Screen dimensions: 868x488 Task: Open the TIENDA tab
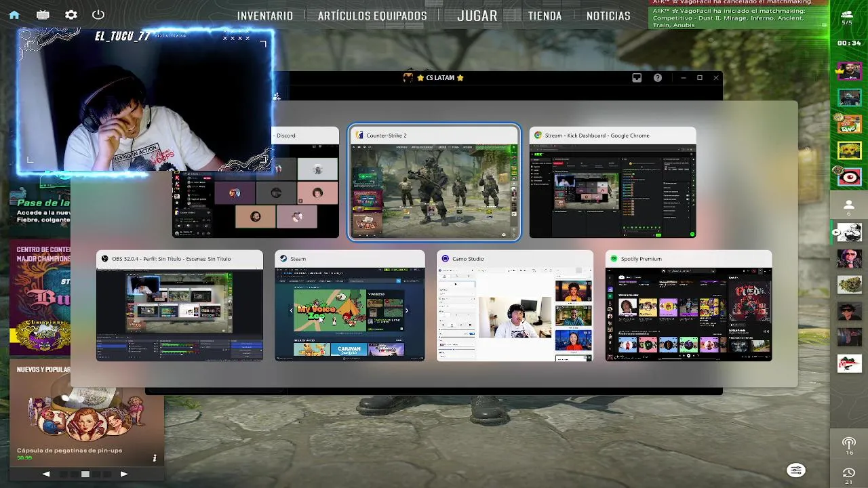coord(545,16)
